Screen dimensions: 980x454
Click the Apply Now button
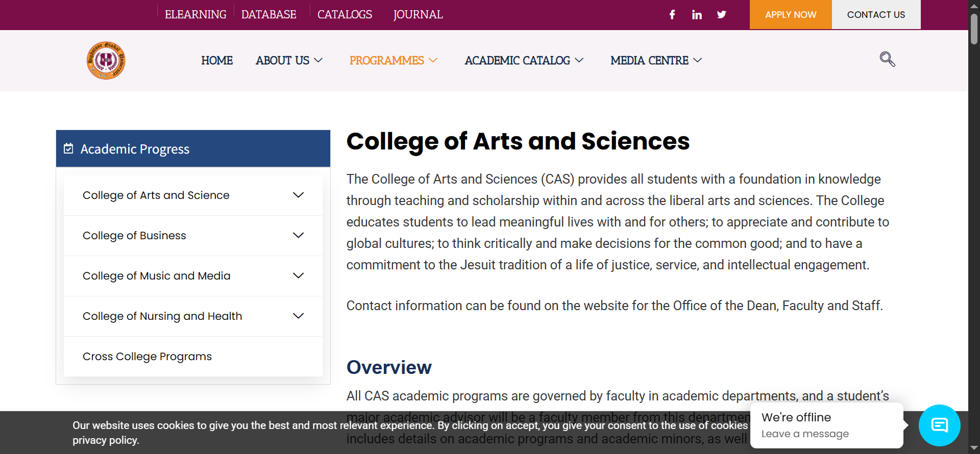791,15
